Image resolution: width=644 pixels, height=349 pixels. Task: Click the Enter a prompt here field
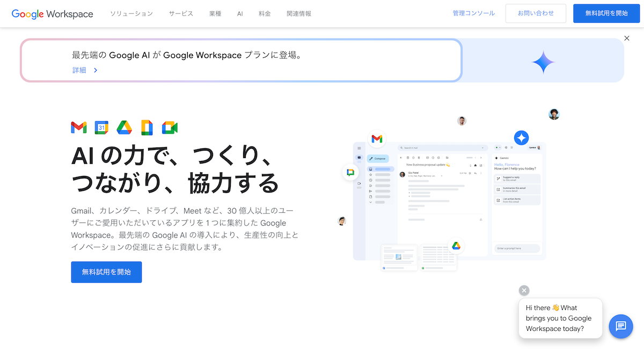(x=517, y=248)
